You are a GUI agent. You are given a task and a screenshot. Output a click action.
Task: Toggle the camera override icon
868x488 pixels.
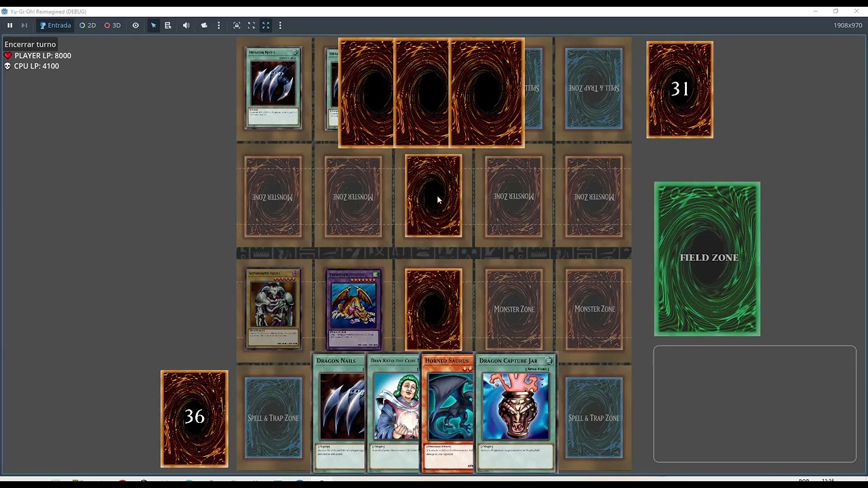(204, 25)
